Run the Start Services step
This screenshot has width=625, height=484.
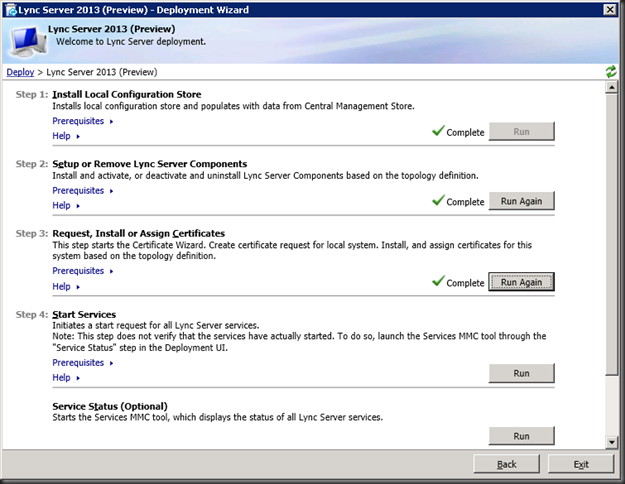pyautogui.click(x=521, y=374)
